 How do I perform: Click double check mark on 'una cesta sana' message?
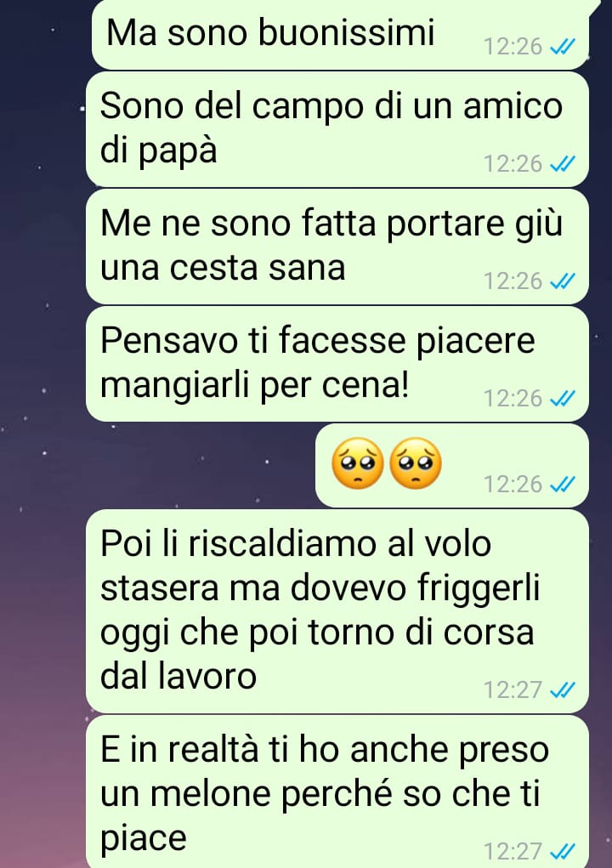pos(563,281)
